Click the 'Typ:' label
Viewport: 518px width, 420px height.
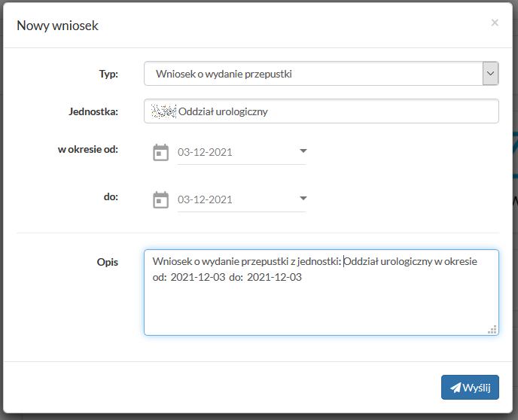(x=108, y=74)
